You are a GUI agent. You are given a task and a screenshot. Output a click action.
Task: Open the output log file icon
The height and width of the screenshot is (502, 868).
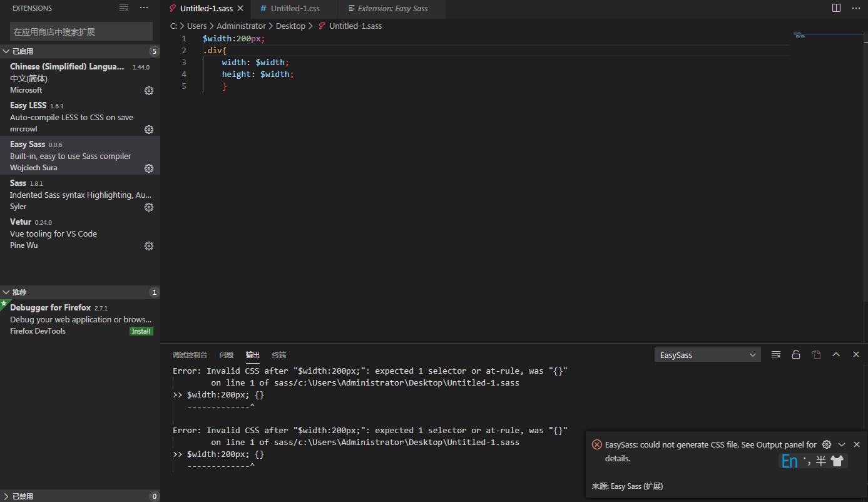pos(816,354)
